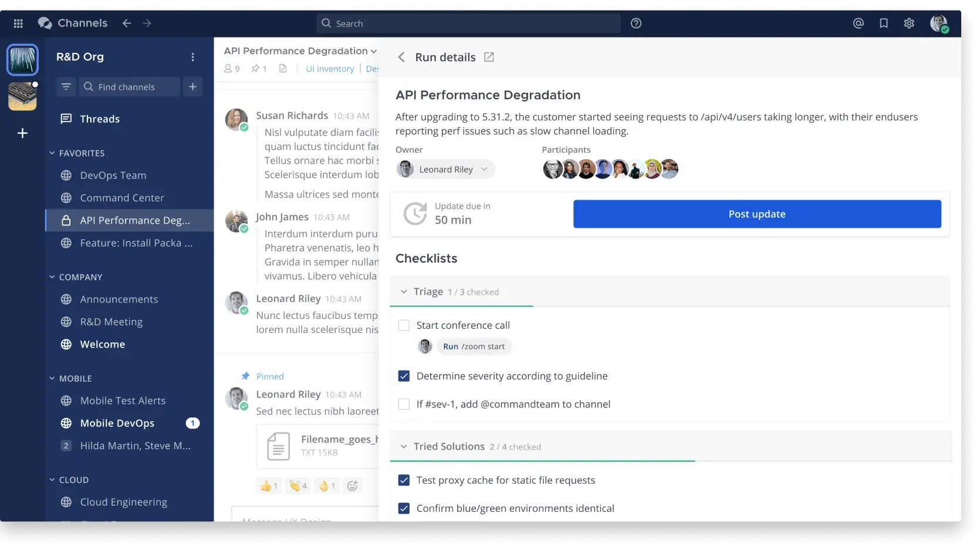This screenshot has width=980, height=549.
Task: Open saved posts bookmark icon
Action: (x=883, y=23)
